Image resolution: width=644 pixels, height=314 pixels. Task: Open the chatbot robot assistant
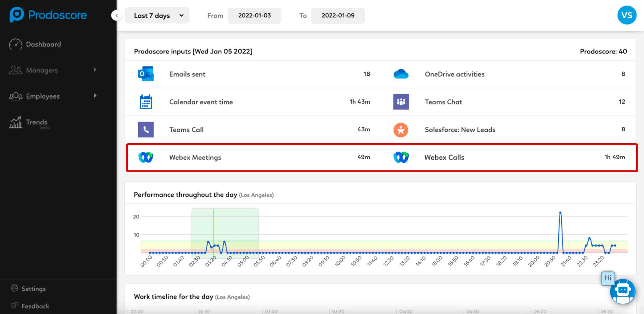(622, 291)
